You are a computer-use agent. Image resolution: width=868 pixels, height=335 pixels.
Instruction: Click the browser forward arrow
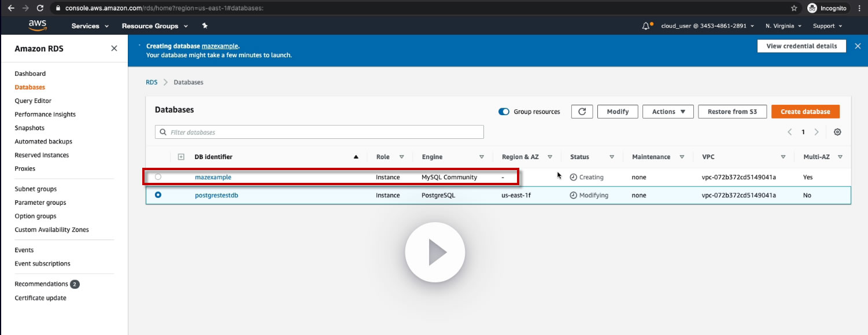[x=25, y=8]
